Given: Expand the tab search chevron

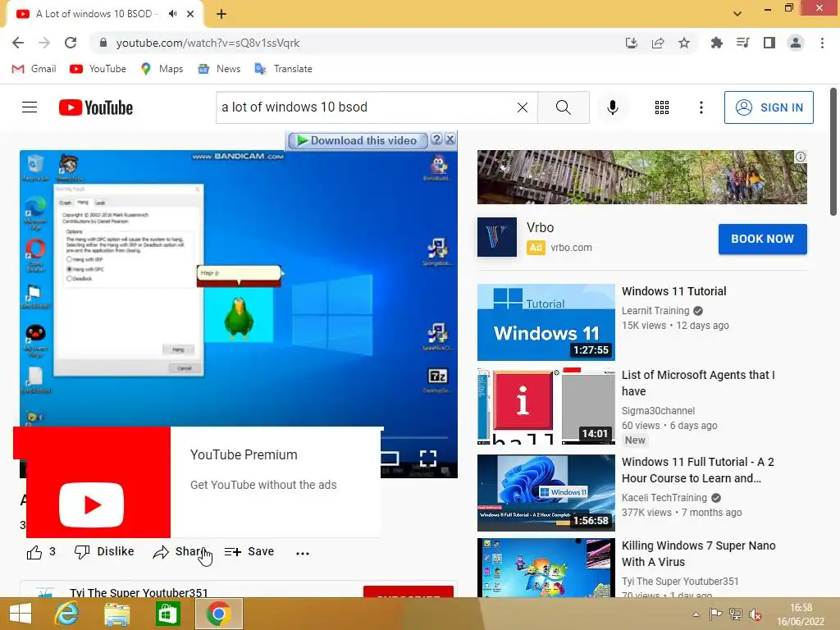Looking at the screenshot, I should (x=737, y=14).
